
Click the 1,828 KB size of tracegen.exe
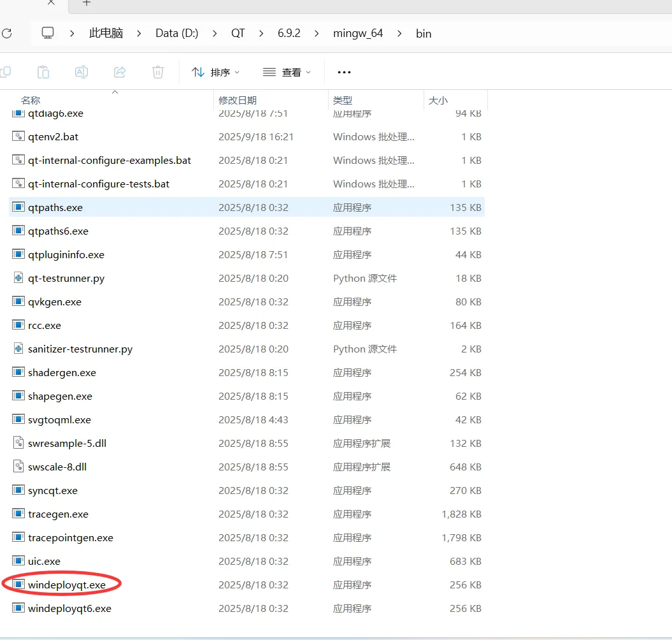462,514
